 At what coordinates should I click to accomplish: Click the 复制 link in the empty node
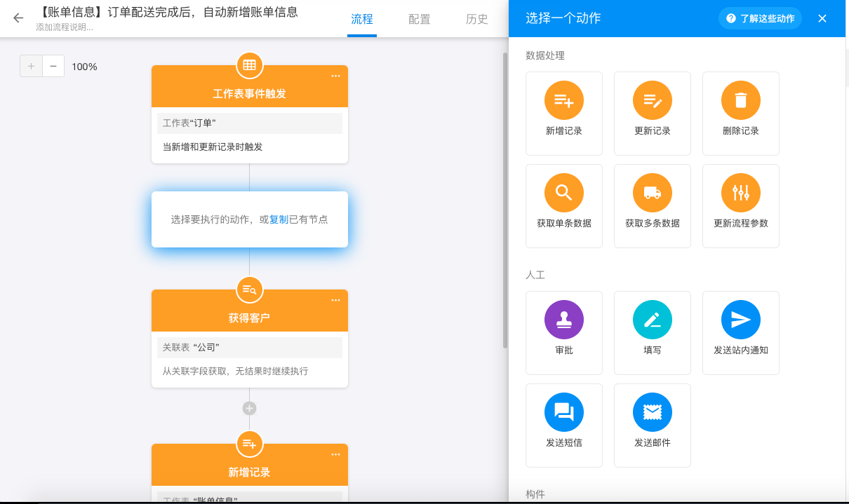point(279,219)
